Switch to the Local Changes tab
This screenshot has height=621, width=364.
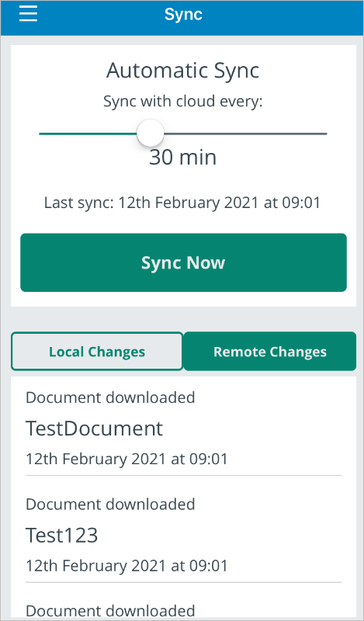pyautogui.click(x=97, y=352)
